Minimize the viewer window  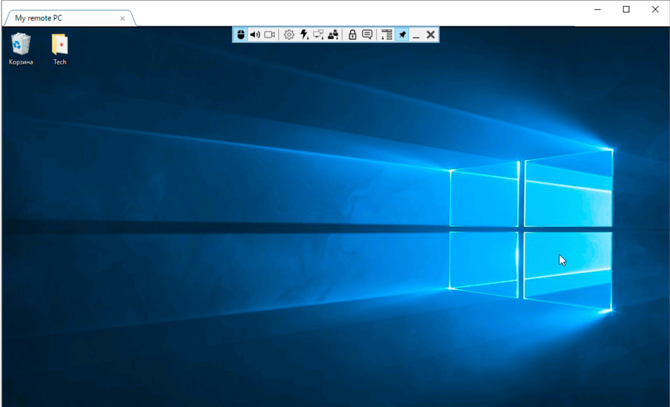(x=598, y=9)
